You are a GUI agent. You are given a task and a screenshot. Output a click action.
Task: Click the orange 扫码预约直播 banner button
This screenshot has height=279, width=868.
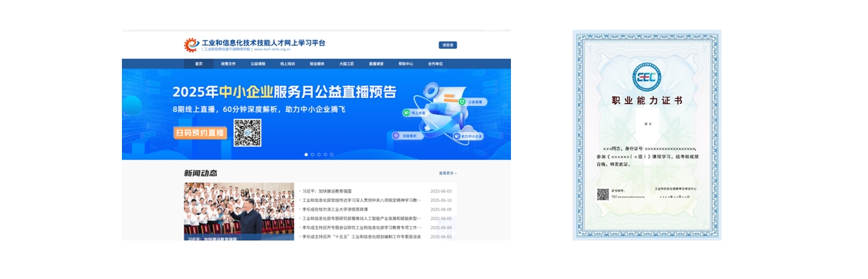(200, 132)
